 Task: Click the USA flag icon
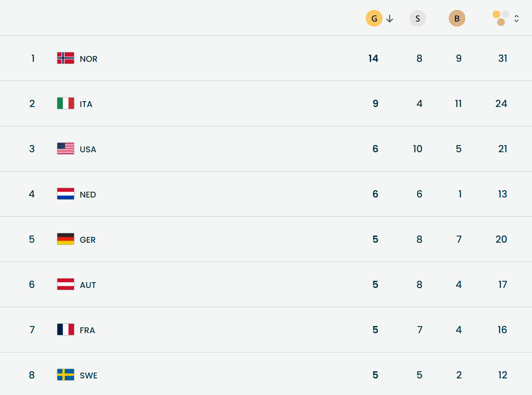pyautogui.click(x=65, y=149)
